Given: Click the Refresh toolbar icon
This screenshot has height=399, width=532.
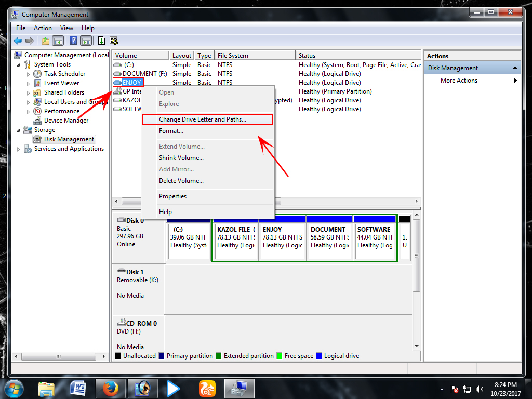Looking at the screenshot, I should click(x=101, y=41).
